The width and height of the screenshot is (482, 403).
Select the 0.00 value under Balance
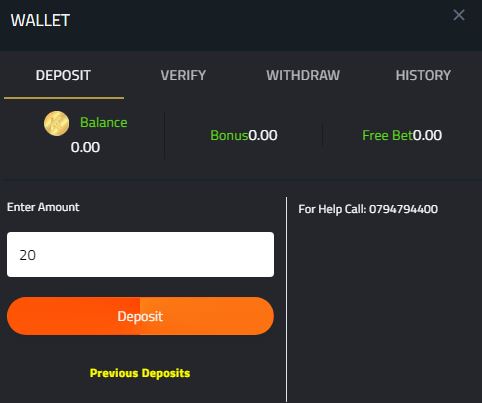85,147
